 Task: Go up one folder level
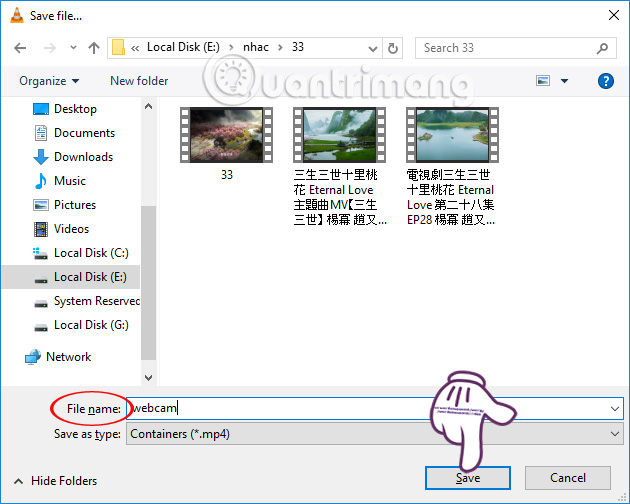94,48
